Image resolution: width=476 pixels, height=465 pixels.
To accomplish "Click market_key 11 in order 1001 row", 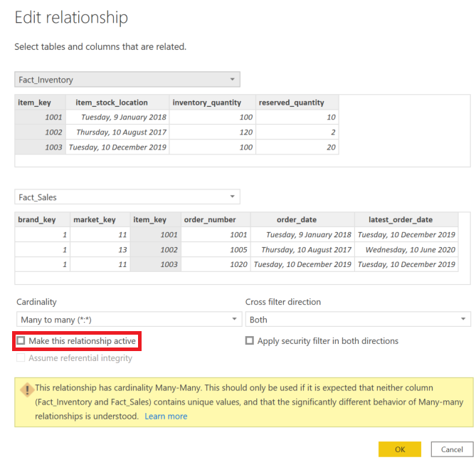I will click(100, 234).
